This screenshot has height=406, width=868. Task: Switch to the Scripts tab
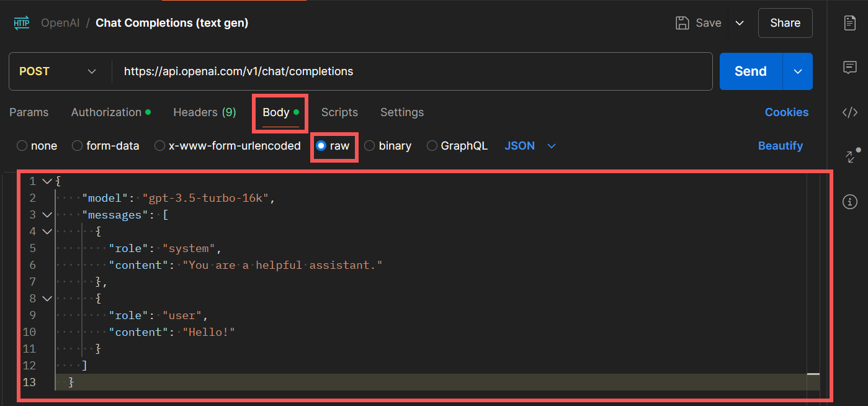339,112
